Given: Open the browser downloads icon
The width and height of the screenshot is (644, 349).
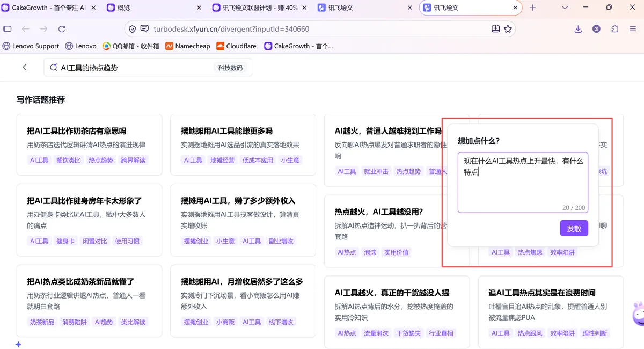Looking at the screenshot, I should pyautogui.click(x=578, y=29).
